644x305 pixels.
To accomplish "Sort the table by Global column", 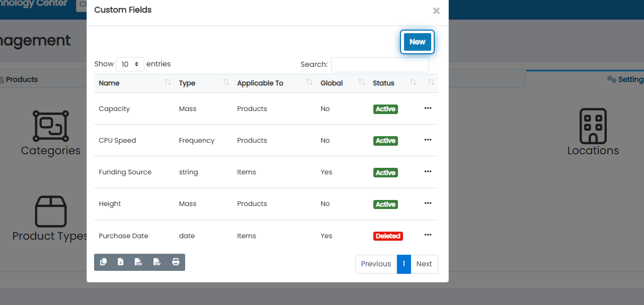I will tap(342, 83).
